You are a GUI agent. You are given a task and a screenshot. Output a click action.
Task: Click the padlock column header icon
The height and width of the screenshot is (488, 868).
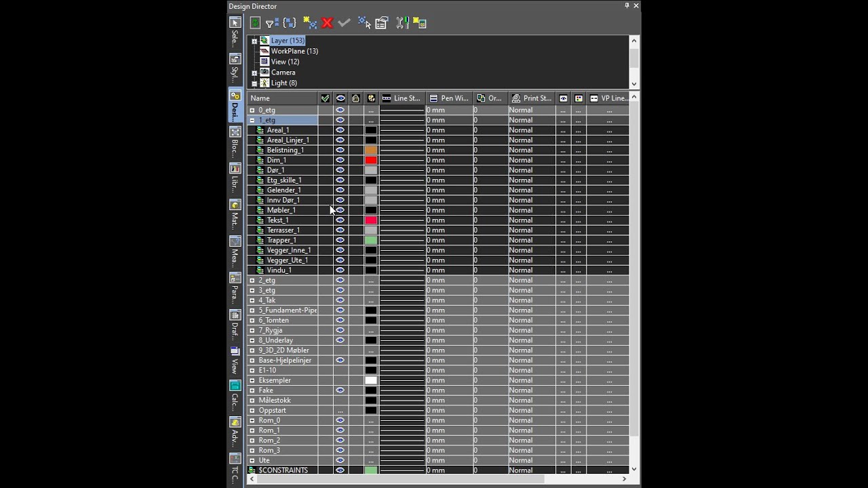pyautogui.click(x=355, y=98)
